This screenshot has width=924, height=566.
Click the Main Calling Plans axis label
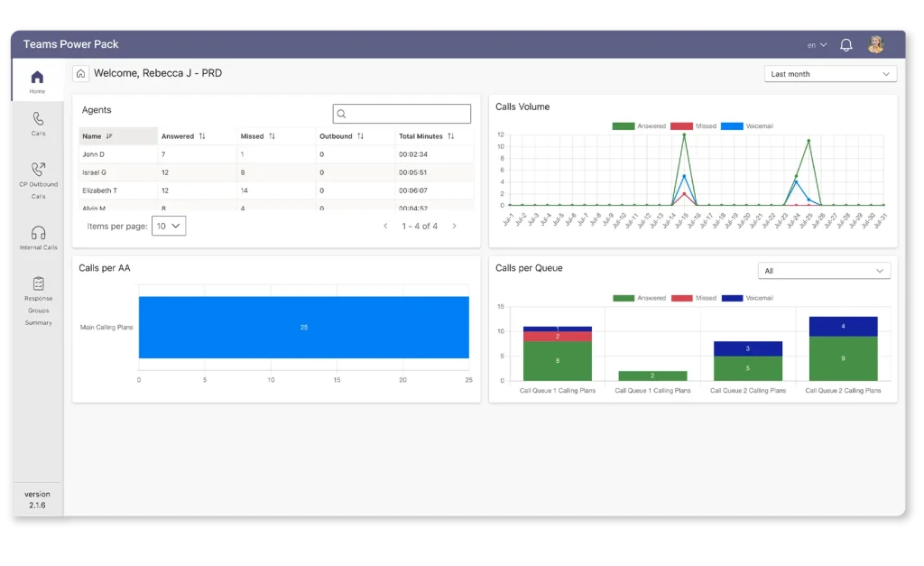(x=106, y=327)
